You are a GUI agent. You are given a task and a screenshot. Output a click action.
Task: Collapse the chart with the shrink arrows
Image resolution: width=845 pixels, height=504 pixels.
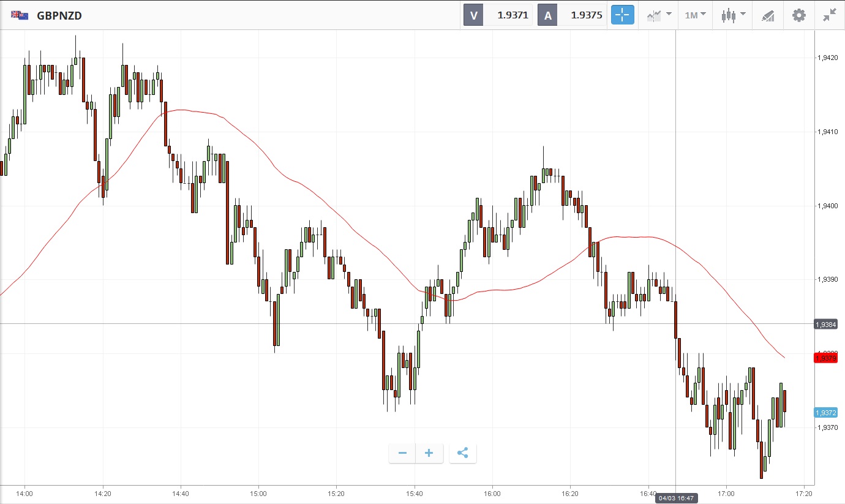(x=830, y=15)
